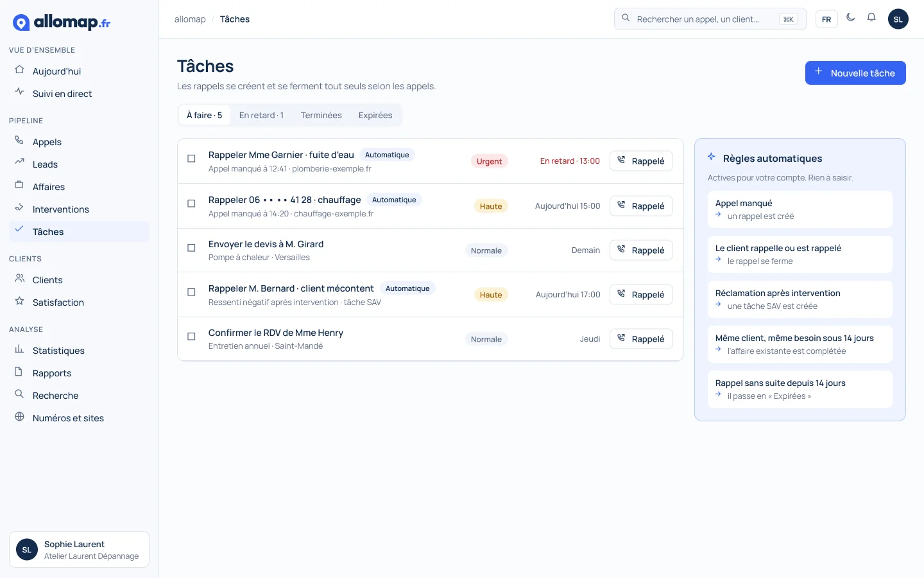Check the Rappeler Mme Garnier task

pos(191,159)
